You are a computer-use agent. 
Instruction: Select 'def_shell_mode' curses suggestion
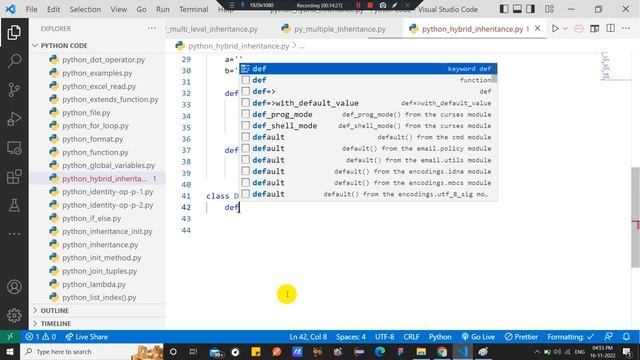click(368, 126)
